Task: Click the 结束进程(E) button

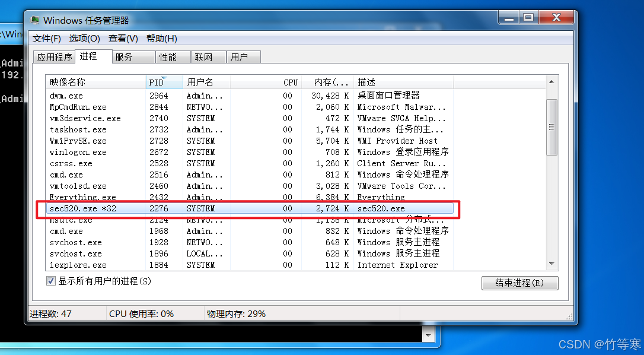Action: point(519,283)
